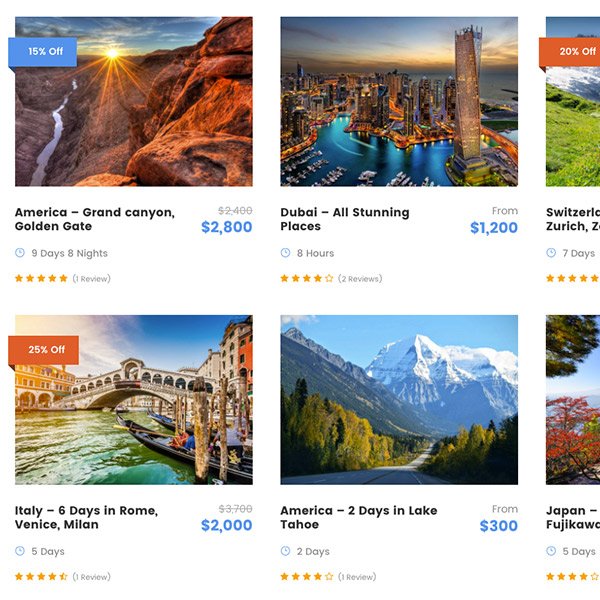This screenshot has width=600, height=600.
Task: Open America – Grand canyon, Golden Gate title
Action: (94, 219)
